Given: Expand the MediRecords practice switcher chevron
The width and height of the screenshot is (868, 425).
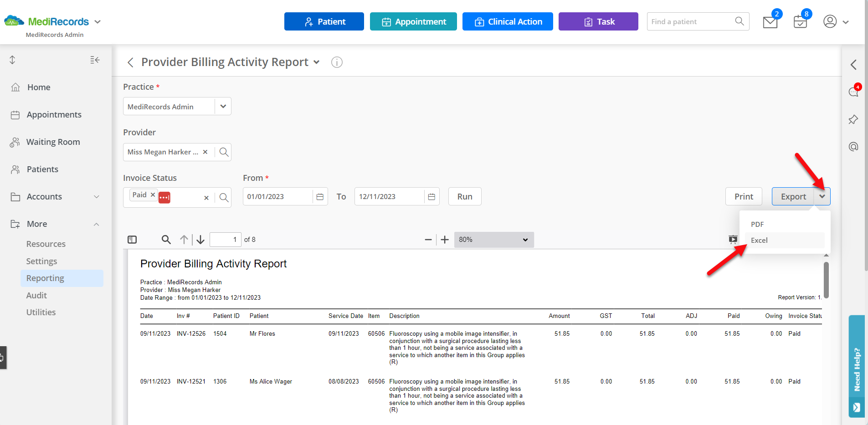Looking at the screenshot, I should point(98,22).
